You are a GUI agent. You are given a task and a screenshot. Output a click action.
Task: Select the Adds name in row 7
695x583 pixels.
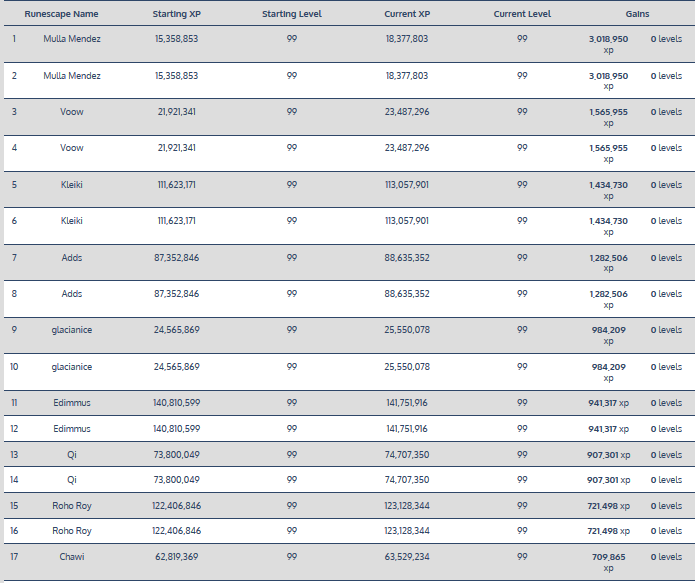point(72,258)
